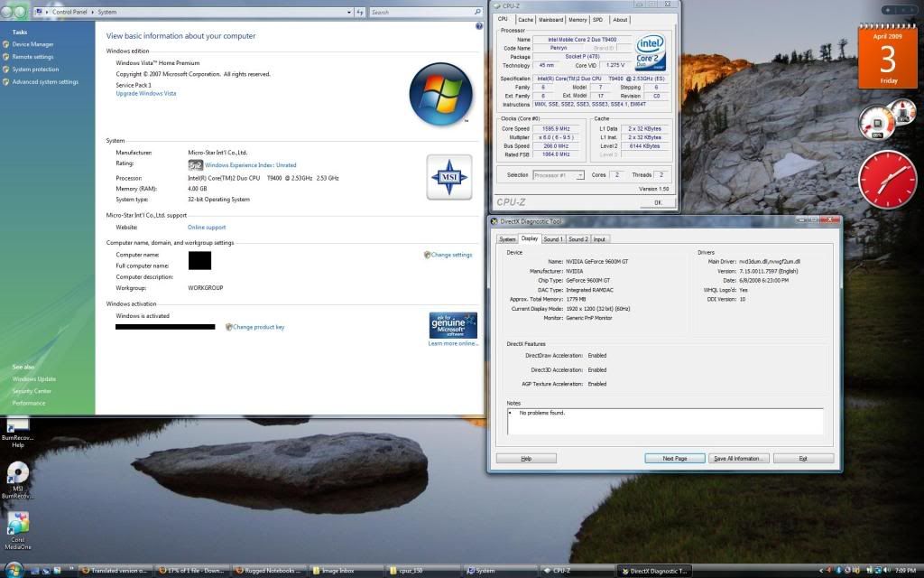Switch to the System tab in DirectX Diagnostic Tool
This screenshot has height=578, width=924.
507,239
